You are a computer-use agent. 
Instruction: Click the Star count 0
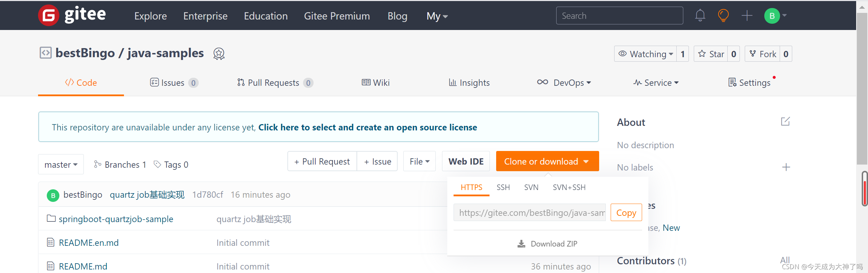coord(734,54)
